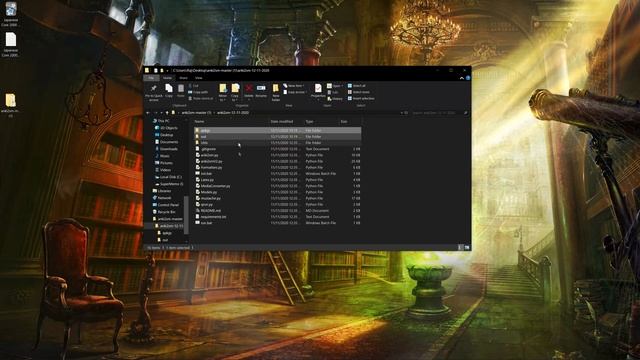Click anki2sm 12-11-2020 in the breadcrumb

click(x=232, y=113)
